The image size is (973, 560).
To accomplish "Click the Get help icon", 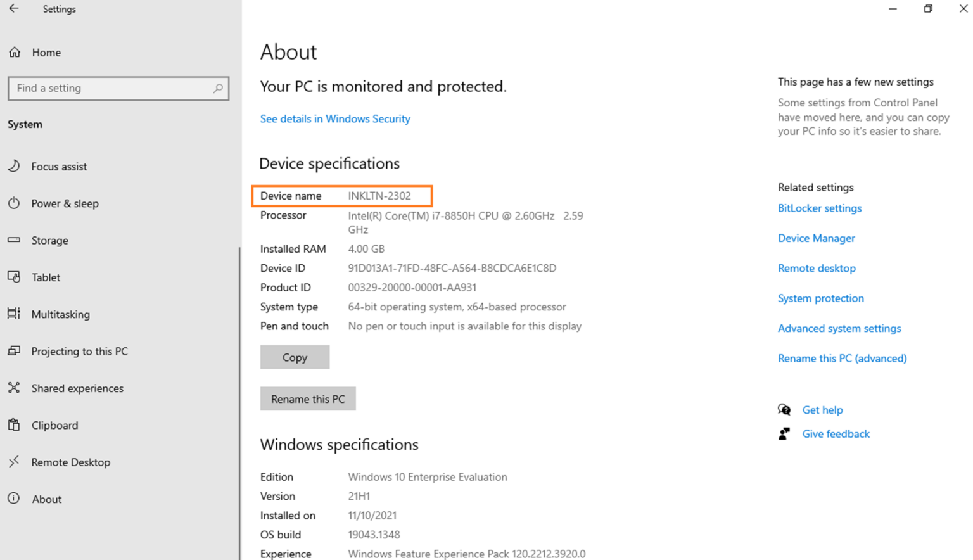I will (785, 410).
